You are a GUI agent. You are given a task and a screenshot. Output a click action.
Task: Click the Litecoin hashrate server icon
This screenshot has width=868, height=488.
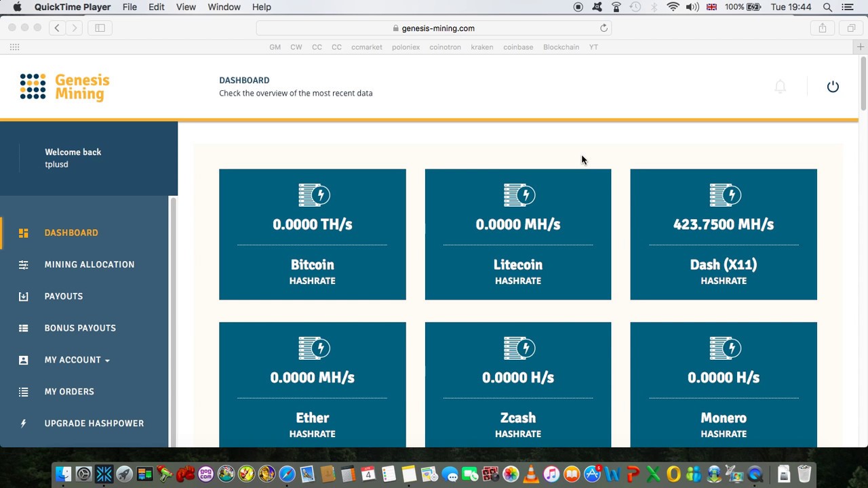coord(519,195)
